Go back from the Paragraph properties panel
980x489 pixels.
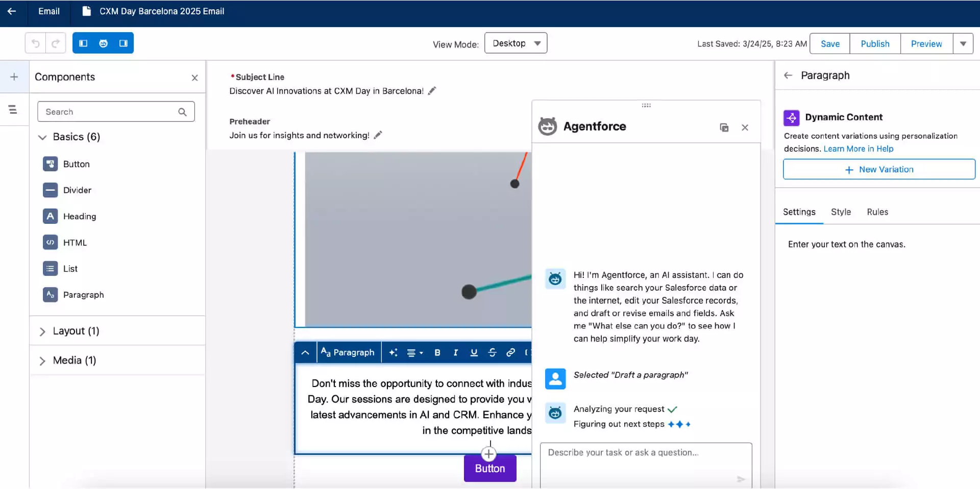click(788, 75)
